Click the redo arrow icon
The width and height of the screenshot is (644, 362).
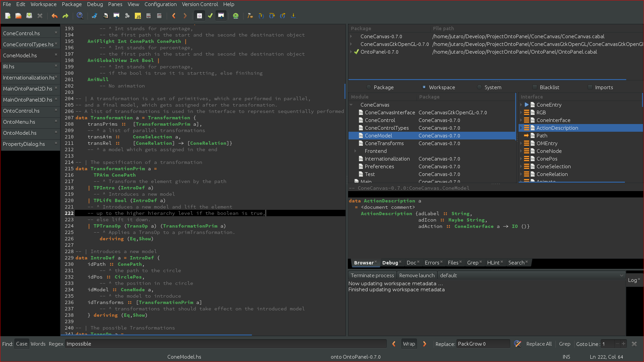(x=65, y=16)
